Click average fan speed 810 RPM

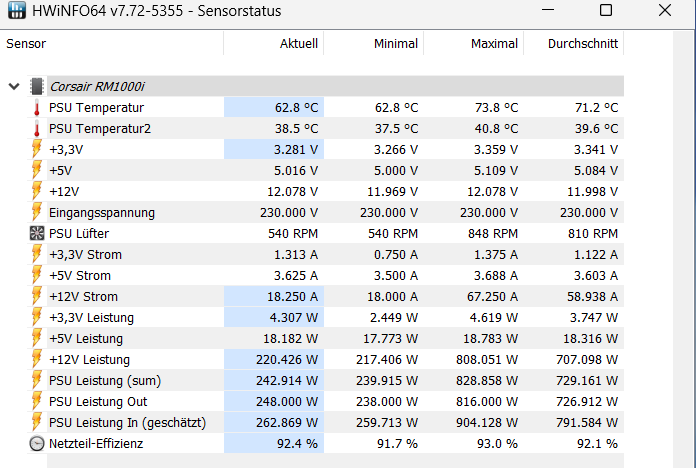click(x=593, y=234)
